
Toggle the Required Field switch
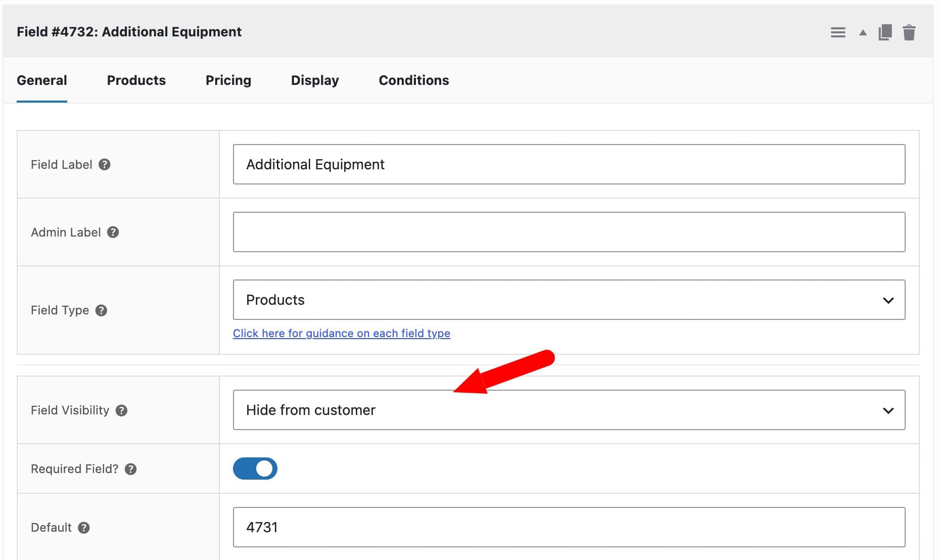click(255, 469)
